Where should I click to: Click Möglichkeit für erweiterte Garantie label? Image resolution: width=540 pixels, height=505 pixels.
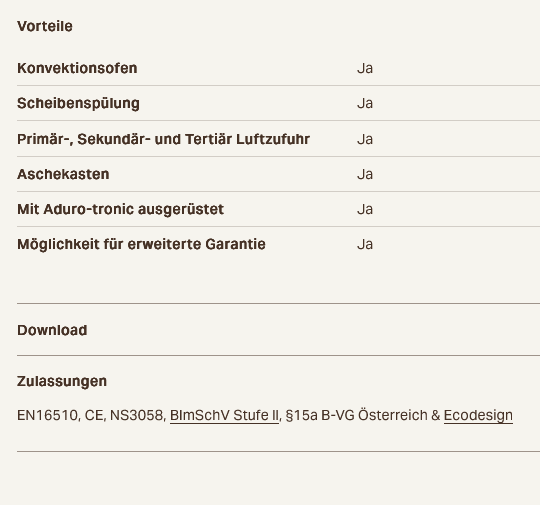tap(141, 244)
